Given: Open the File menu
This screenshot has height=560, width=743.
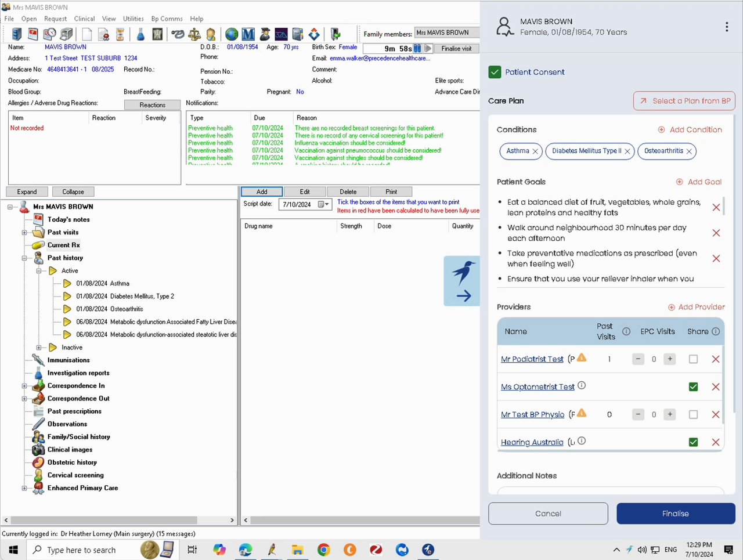Looking at the screenshot, I should point(9,19).
